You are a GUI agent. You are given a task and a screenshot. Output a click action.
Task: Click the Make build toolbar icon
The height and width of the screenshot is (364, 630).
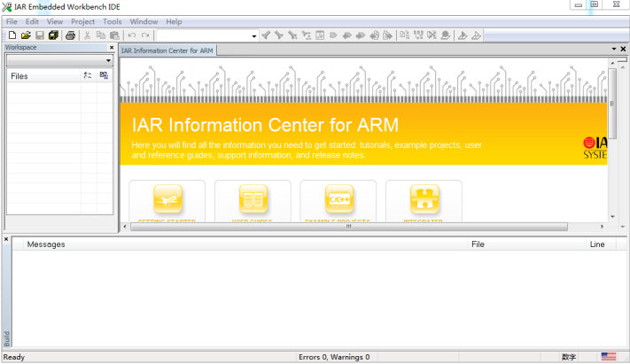tap(418, 35)
